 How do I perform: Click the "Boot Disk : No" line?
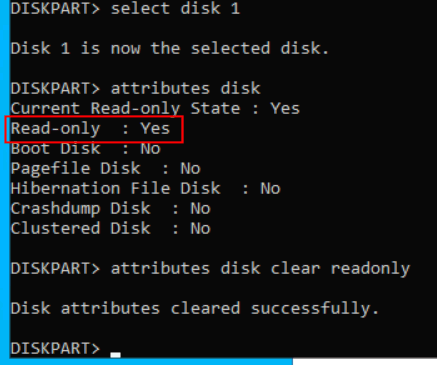(x=85, y=148)
